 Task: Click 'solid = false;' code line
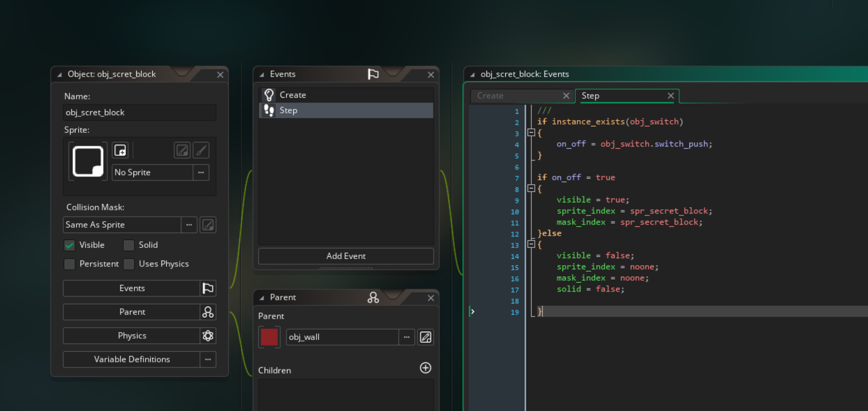pyautogui.click(x=590, y=289)
